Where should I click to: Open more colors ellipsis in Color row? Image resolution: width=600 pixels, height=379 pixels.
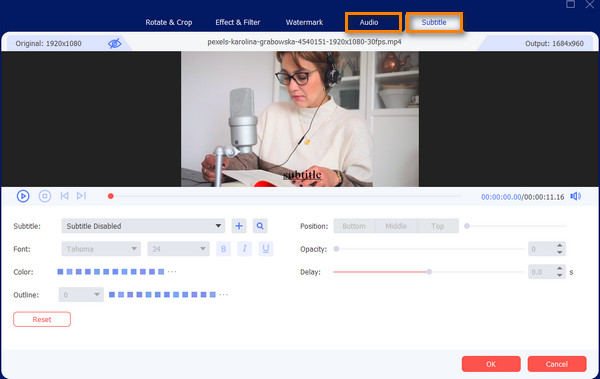(172, 272)
